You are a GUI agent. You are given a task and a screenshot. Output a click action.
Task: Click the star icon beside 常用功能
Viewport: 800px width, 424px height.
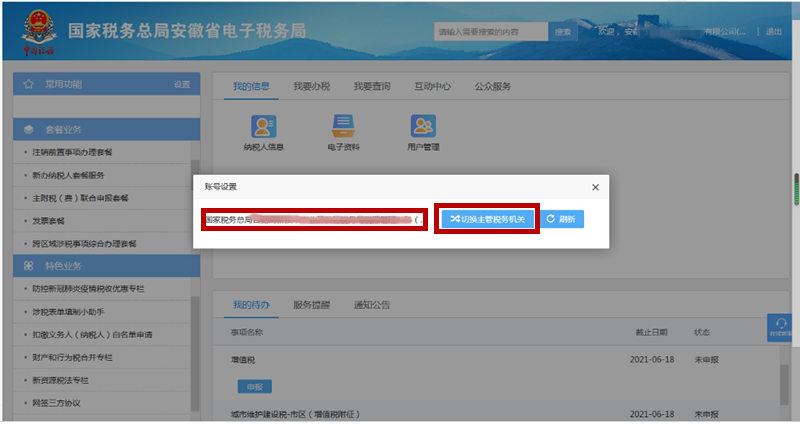pos(29,84)
